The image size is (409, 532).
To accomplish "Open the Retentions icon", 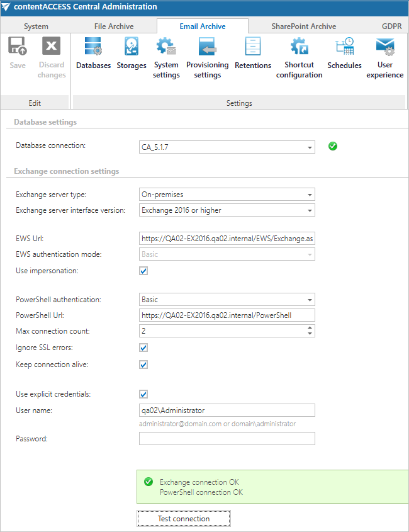I will pyautogui.click(x=253, y=46).
